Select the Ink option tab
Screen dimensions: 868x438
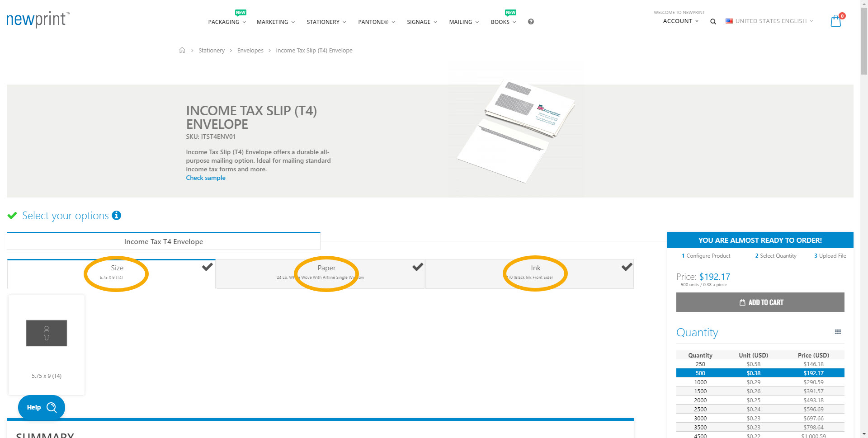pos(529,274)
